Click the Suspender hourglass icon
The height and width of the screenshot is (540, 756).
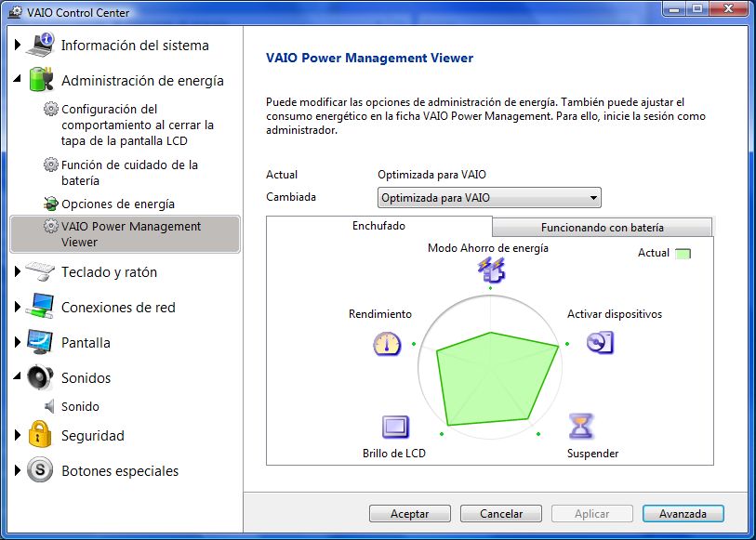(x=581, y=427)
